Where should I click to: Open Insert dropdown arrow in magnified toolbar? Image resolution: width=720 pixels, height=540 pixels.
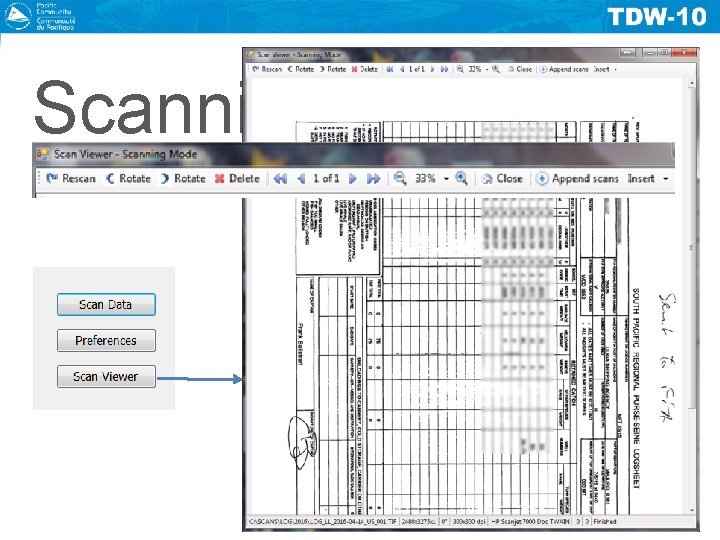(x=666, y=179)
